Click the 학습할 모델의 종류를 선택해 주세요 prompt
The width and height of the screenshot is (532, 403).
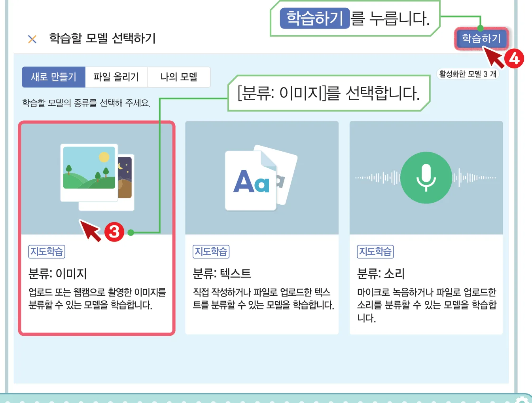pyautogui.click(x=86, y=103)
